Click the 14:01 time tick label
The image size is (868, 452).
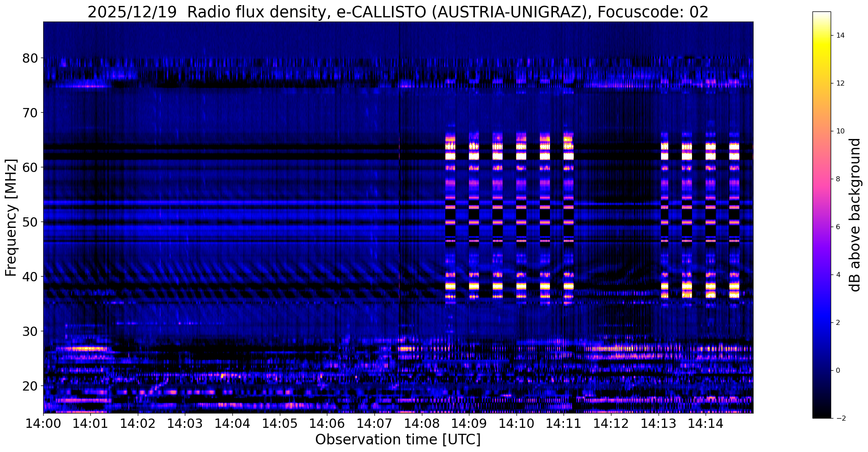90,423
